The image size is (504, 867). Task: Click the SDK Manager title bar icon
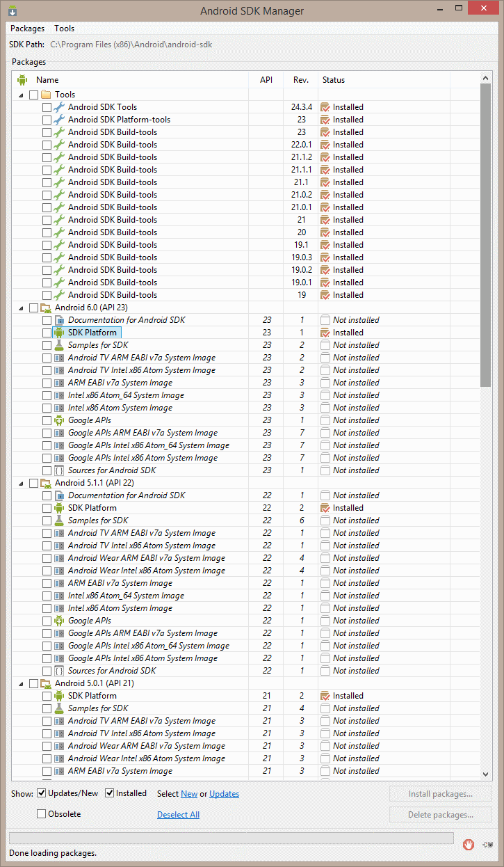click(13, 11)
